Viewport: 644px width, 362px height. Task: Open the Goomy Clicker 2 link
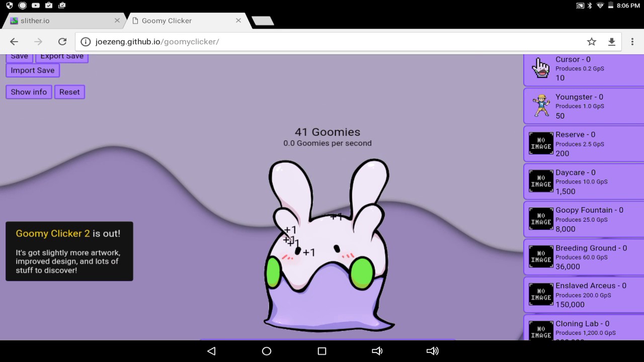pos(53,233)
